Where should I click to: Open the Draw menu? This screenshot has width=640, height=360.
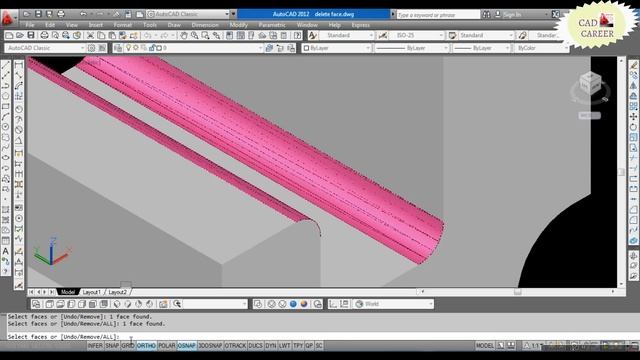click(x=174, y=25)
